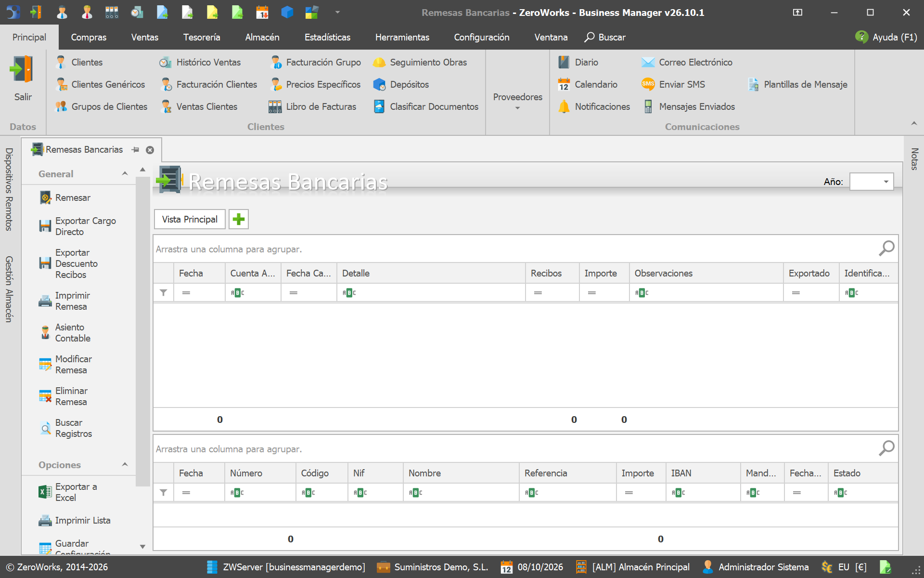Click search magnifier of upper grid
924x578 pixels.
pos(886,249)
